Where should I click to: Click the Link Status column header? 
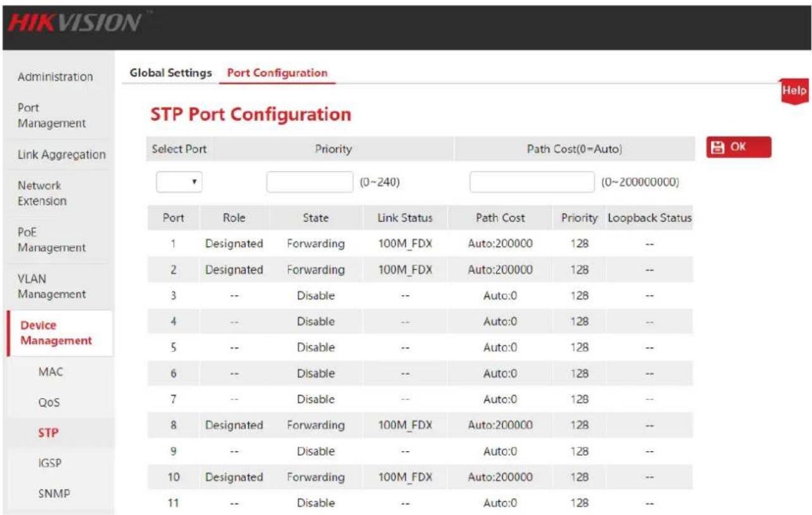coord(405,218)
